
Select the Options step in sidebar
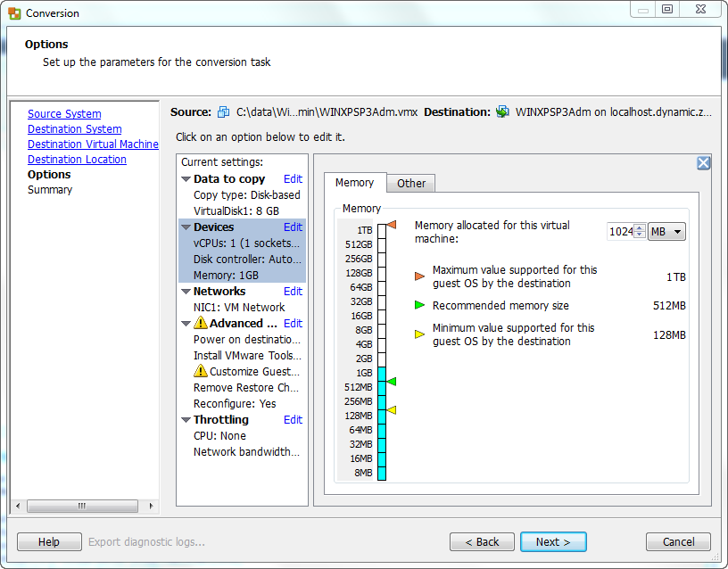pyautogui.click(x=49, y=175)
